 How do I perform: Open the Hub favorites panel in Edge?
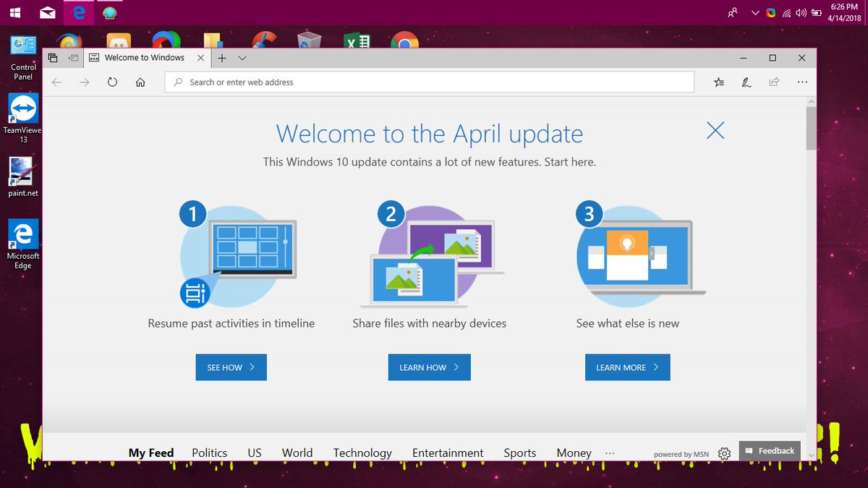(x=718, y=82)
